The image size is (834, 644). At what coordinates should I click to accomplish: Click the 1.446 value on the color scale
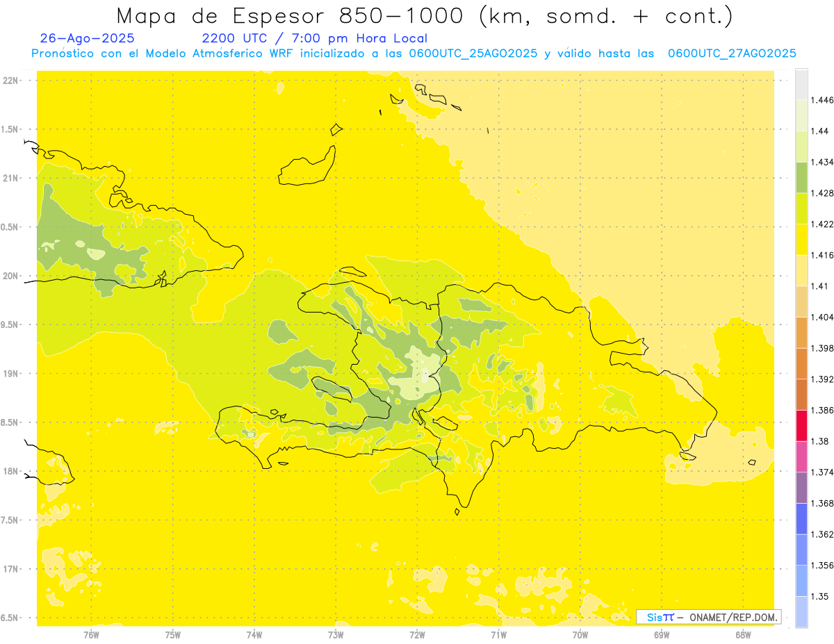(821, 100)
